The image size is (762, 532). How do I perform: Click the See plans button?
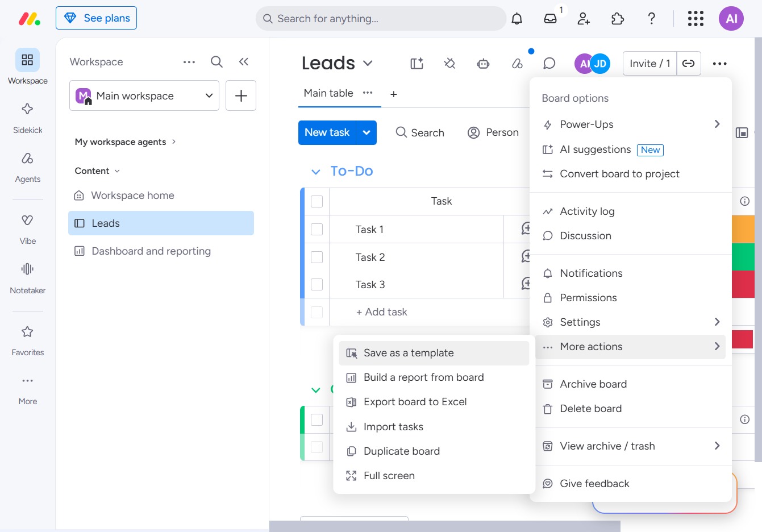pyautogui.click(x=96, y=18)
